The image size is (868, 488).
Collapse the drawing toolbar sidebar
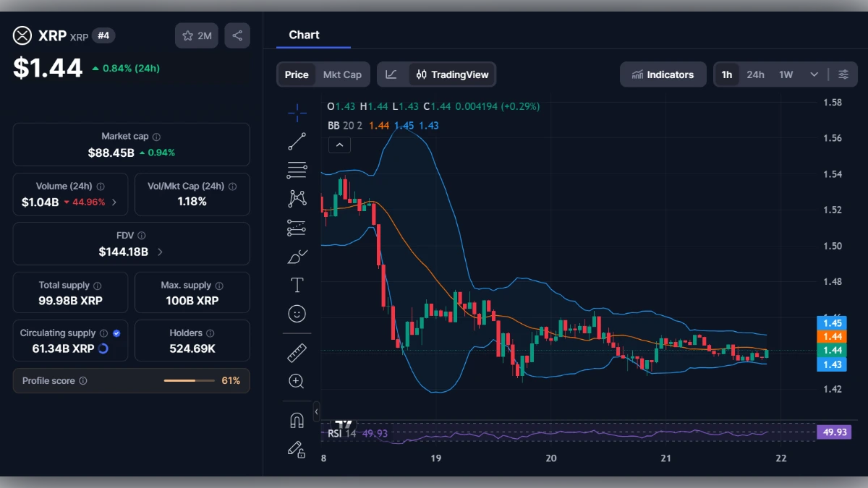[x=316, y=412]
